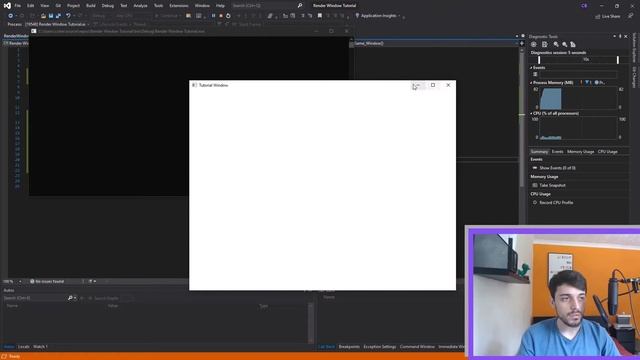The width and height of the screenshot is (640, 360).
Task: Restart the debug session icon
Action: pyautogui.click(x=228, y=16)
